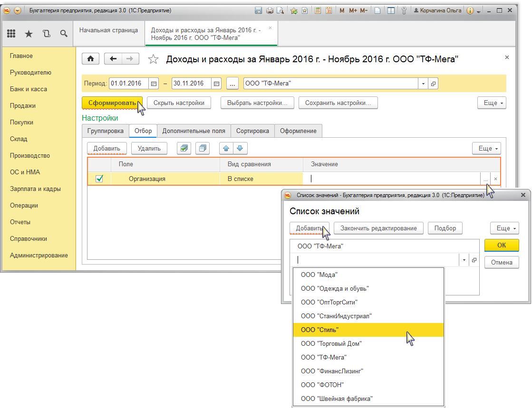Open the Еще menu beside Сохранить настройки
This screenshot has width=532, height=408.
pyautogui.click(x=492, y=103)
